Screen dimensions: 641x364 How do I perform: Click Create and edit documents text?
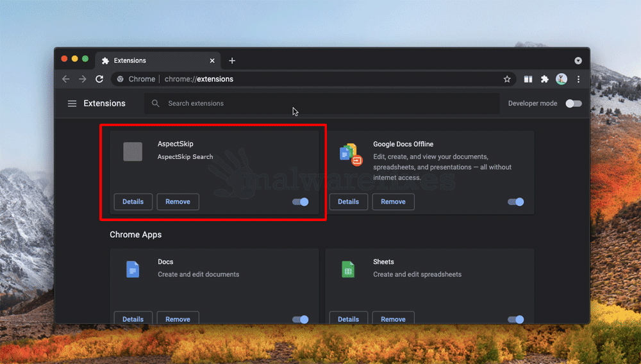198,274
